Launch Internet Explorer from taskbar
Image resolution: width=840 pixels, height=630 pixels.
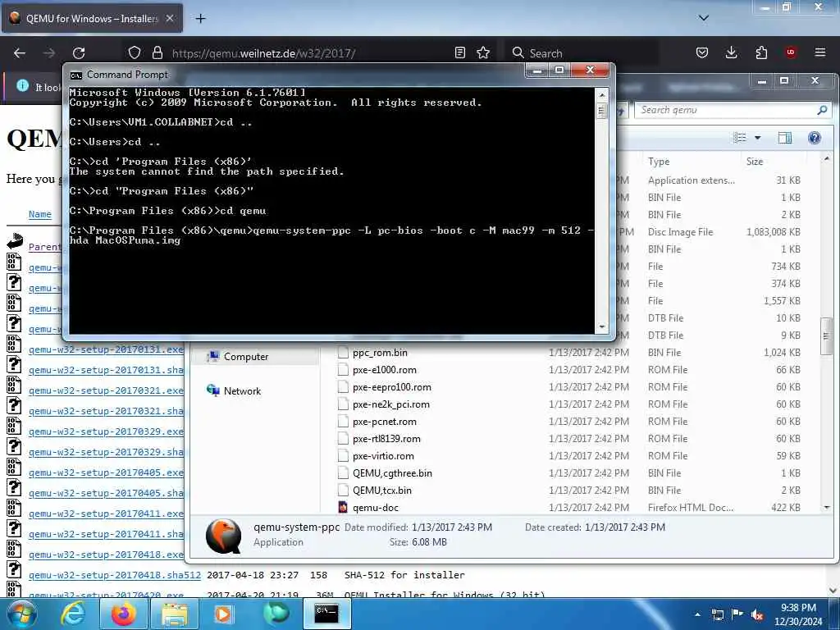[73, 614]
